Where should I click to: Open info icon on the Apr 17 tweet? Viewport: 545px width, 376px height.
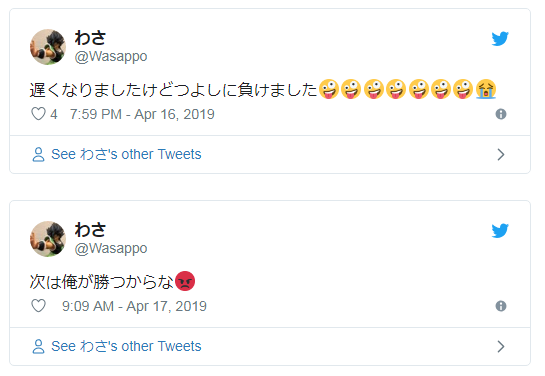[501, 306]
